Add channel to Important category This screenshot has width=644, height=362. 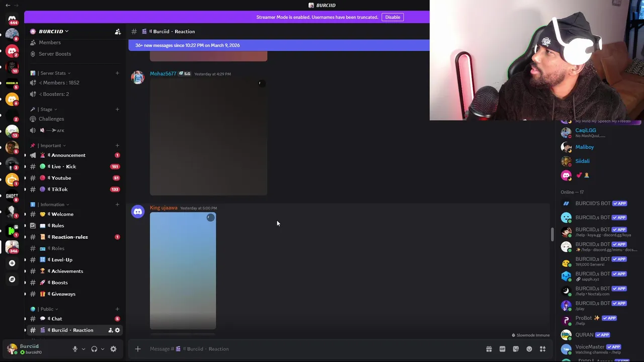117,145
